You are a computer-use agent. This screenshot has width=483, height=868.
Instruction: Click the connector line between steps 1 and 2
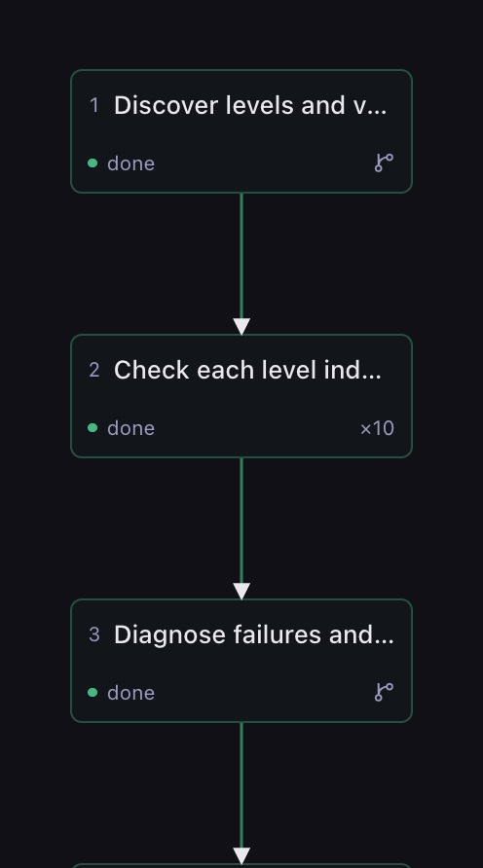coord(241,256)
